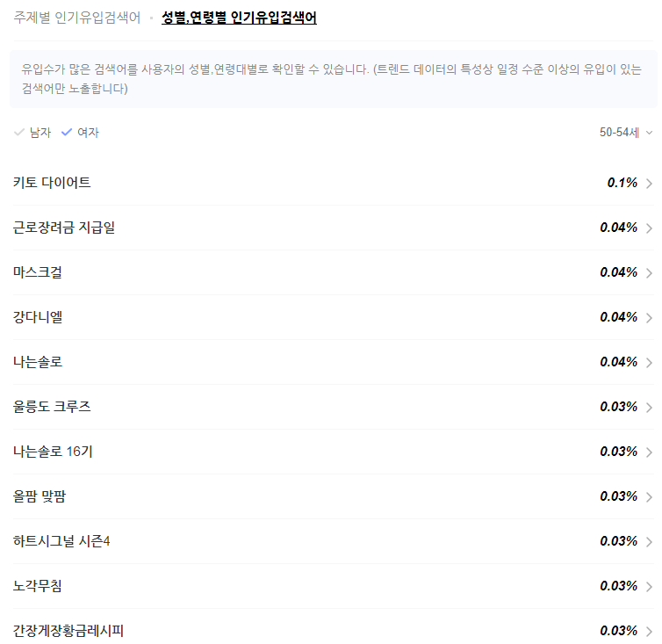Open the chevron arrow beside 간장게장황금레시피
Image resolution: width=662 pixels, height=644 pixels.
click(x=650, y=632)
